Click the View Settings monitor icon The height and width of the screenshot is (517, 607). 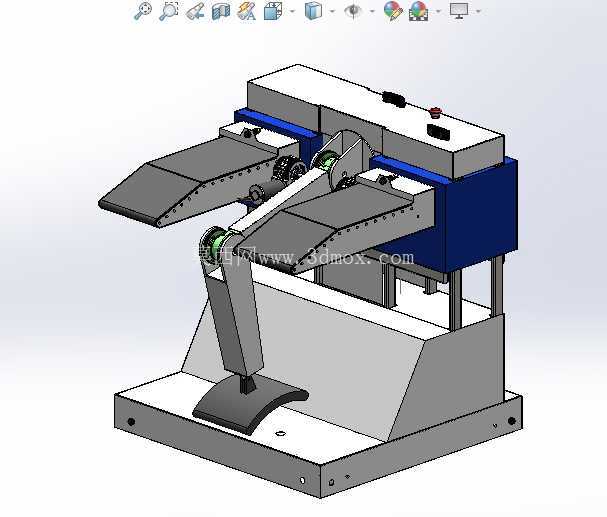click(459, 11)
